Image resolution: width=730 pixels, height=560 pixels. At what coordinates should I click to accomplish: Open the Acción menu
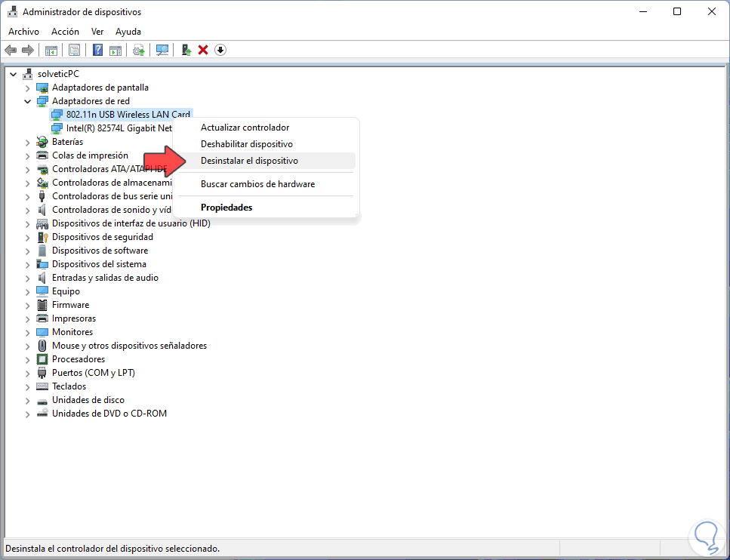[x=65, y=32]
